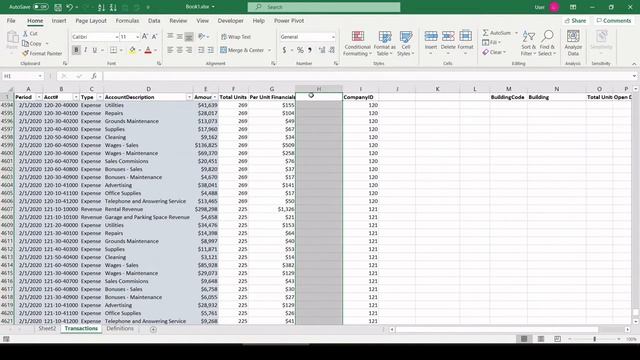Click Analyze Data
640x360 pixels.
[573, 43]
